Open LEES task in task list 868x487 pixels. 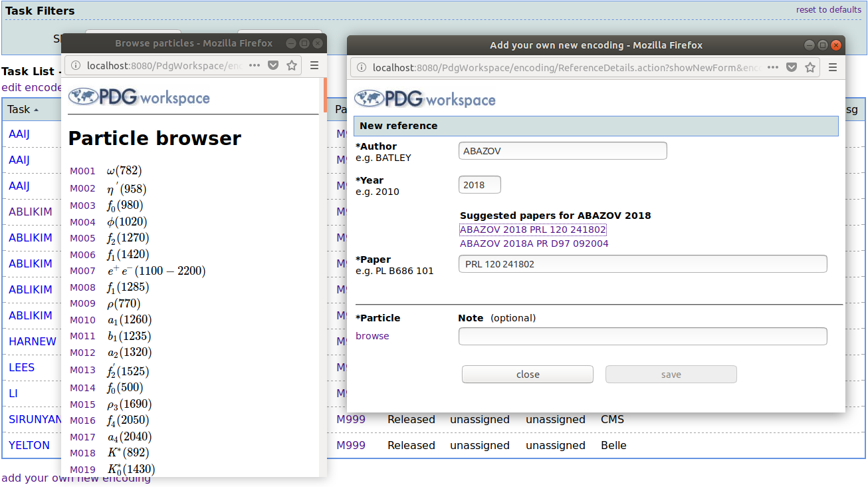pos(21,367)
